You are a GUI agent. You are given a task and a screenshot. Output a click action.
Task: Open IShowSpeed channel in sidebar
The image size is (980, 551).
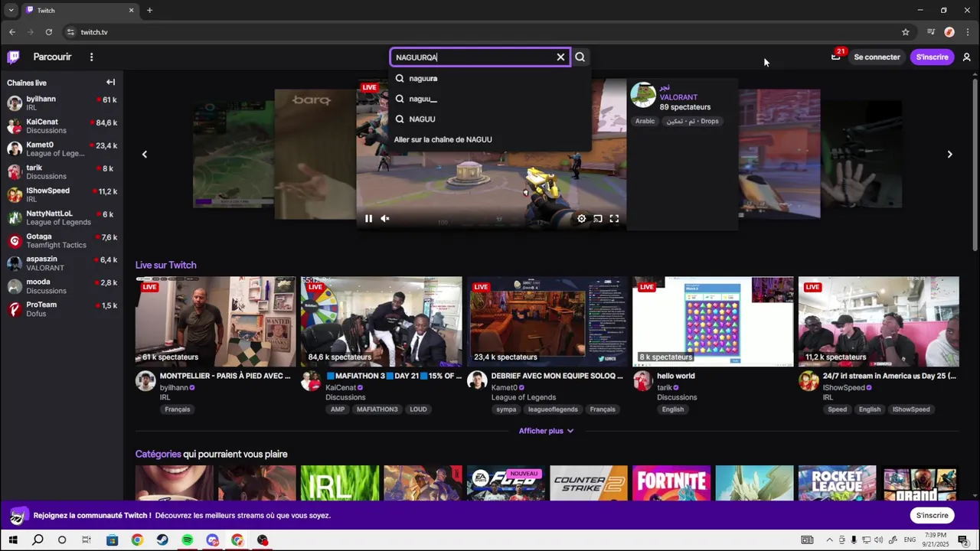point(62,194)
